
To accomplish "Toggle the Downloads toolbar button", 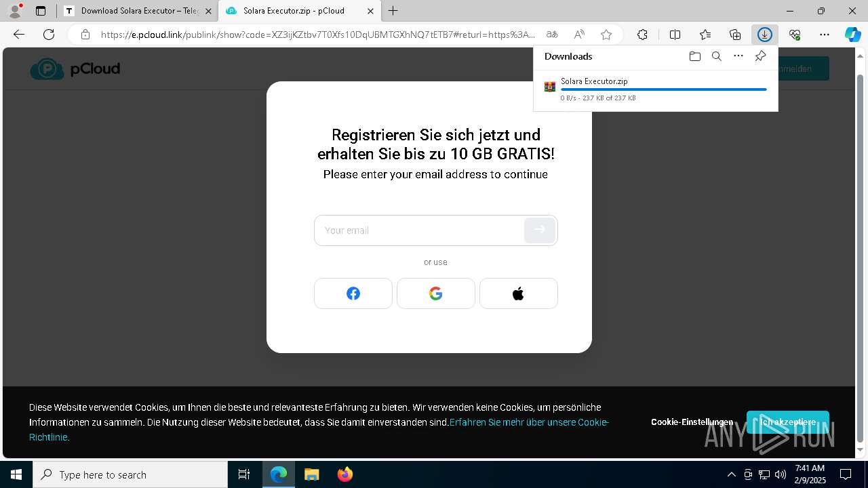I will click(765, 35).
